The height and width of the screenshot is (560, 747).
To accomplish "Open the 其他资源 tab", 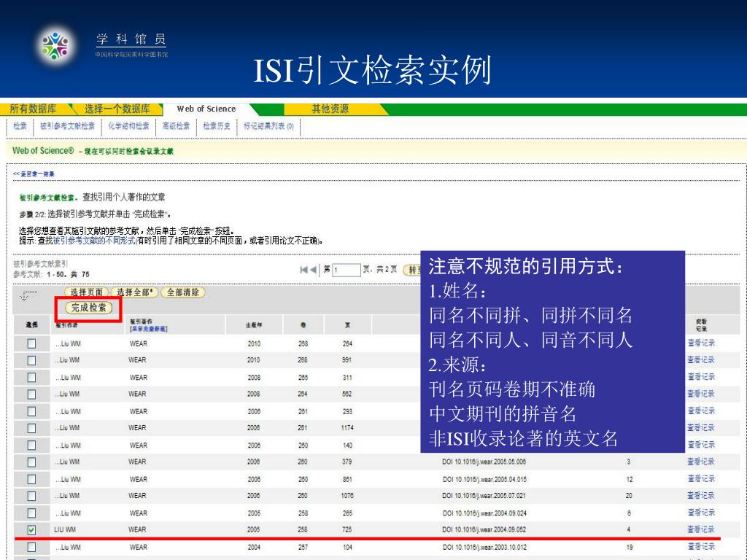I will pyautogui.click(x=330, y=109).
